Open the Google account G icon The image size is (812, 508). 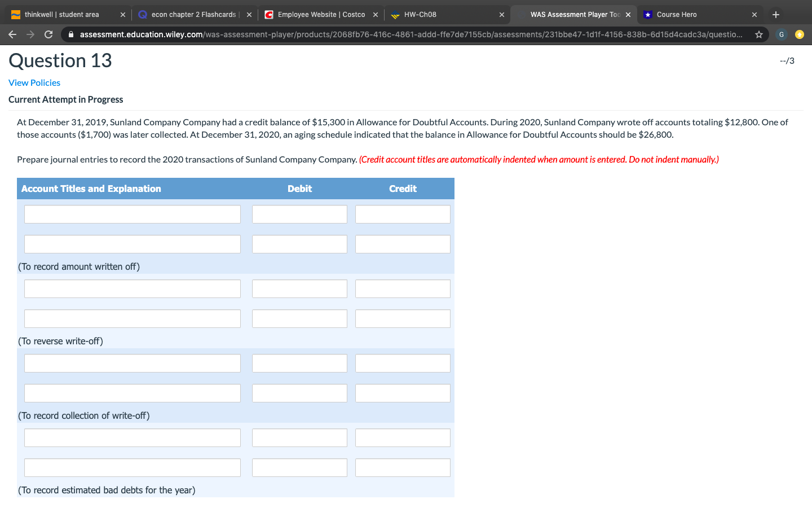(x=781, y=34)
